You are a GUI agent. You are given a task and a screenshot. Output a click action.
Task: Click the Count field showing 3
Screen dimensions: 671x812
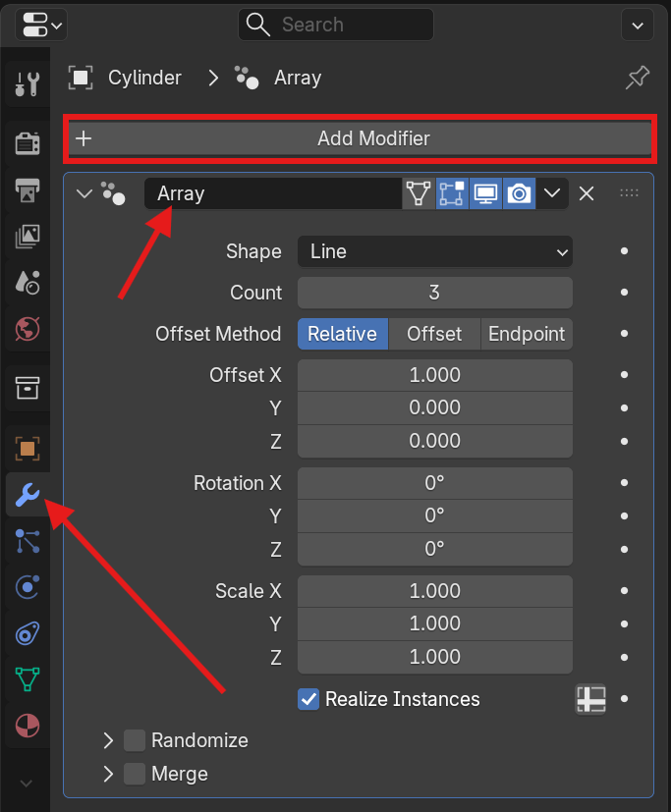tap(435, 293)
